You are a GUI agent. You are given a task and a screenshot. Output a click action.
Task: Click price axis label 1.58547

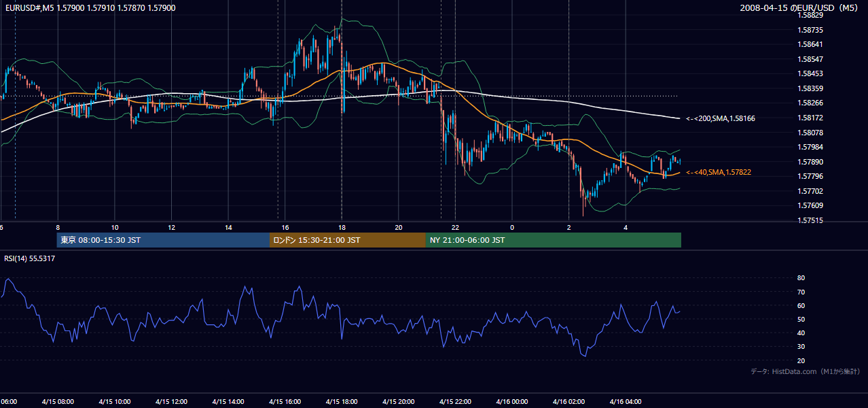click(x=812, y=59)
